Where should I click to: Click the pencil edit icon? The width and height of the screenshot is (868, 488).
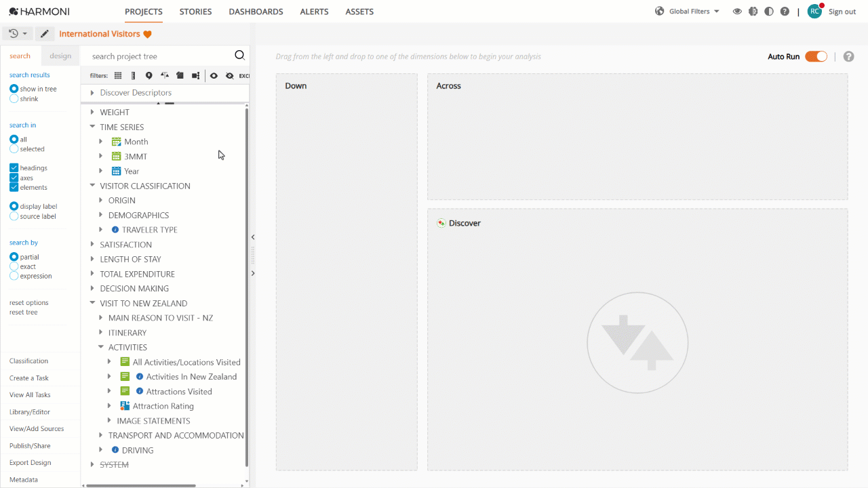point(45,34)
